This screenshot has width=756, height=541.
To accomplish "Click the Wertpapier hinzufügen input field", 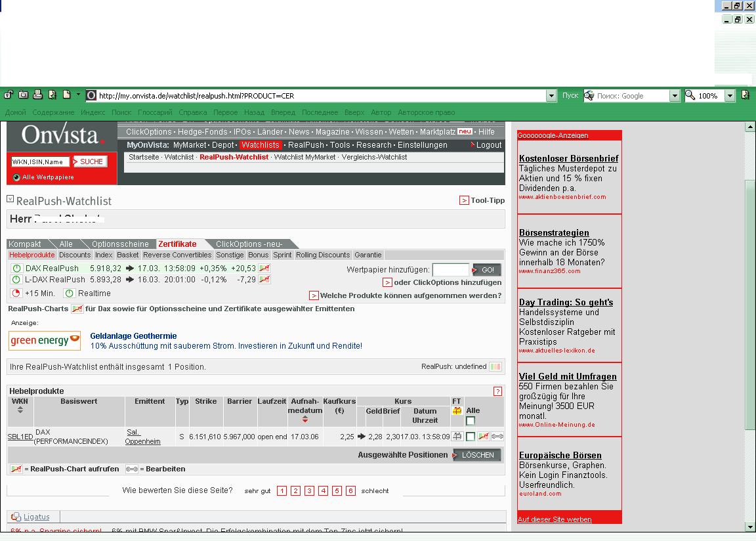I will coord(450,270).
